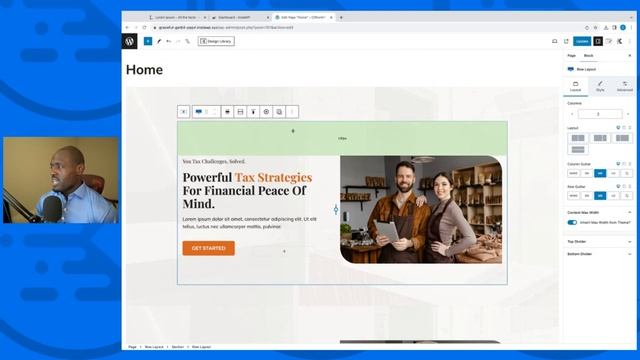Open the document overview list view
Viewport: 640px width, 360px height.
coord(187,41)
